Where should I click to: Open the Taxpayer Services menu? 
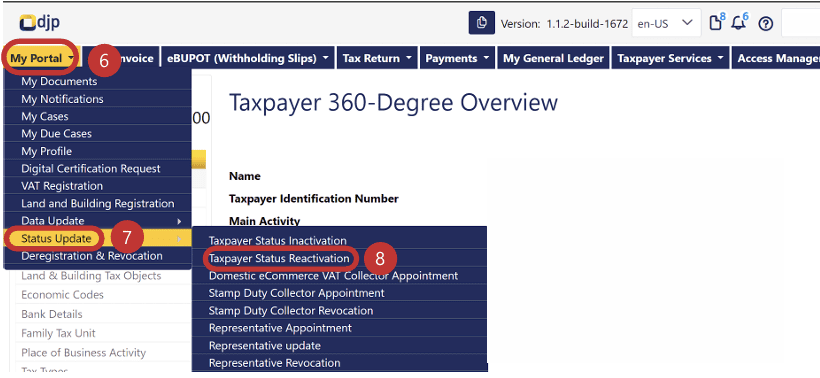click(670, 59)
